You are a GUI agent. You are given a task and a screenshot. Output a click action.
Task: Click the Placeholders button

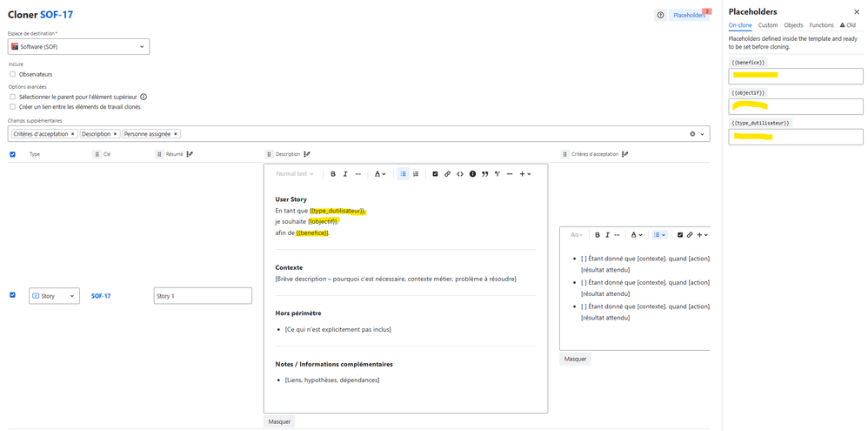point(689,16)
